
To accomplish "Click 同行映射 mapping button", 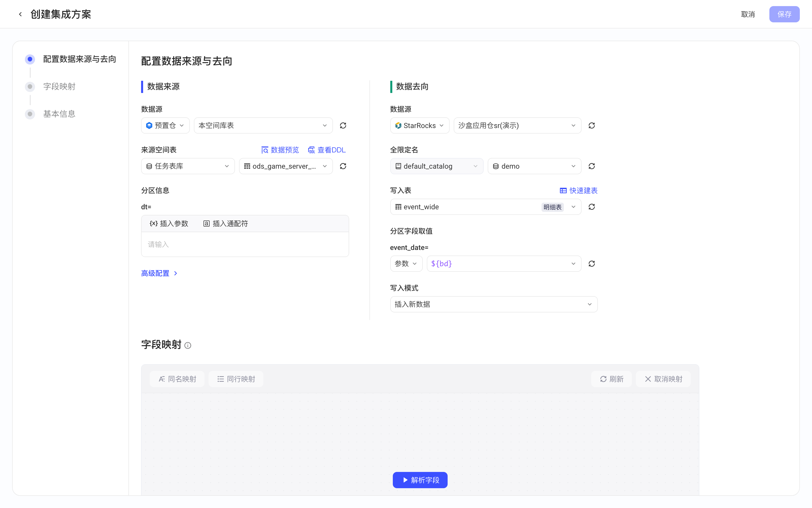I will pyautogui.click(x=236, y=379).
